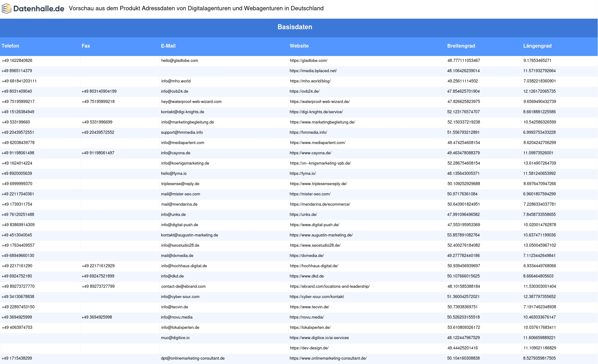This screenshot has height=364, width=598.
Task: Select email info@marketingbegleitung.de
Action: [187, 122]
